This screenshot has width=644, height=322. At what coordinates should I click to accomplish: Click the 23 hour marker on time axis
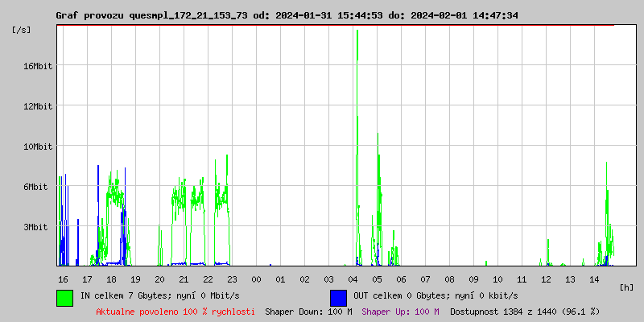click(232, 279)
